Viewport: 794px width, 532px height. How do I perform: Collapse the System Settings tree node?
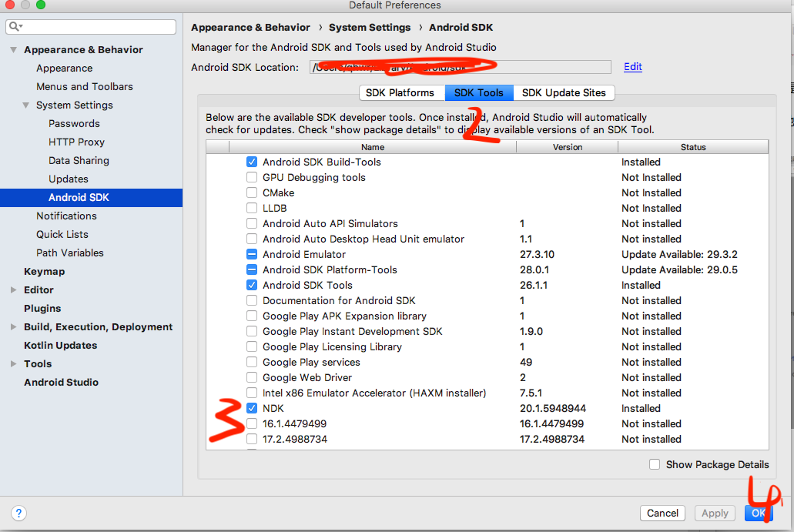(x=26, y=105)
